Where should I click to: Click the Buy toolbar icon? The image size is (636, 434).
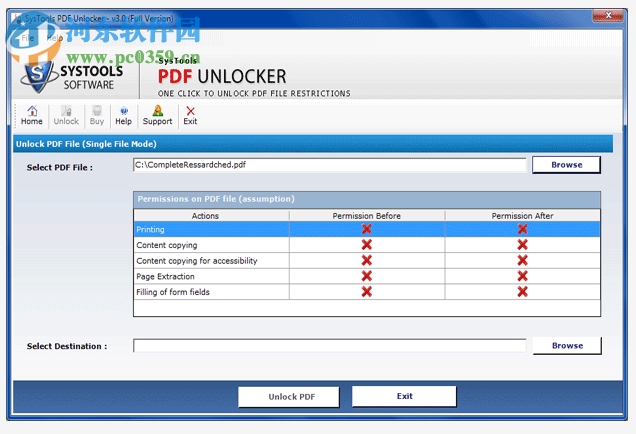[97, 116]
